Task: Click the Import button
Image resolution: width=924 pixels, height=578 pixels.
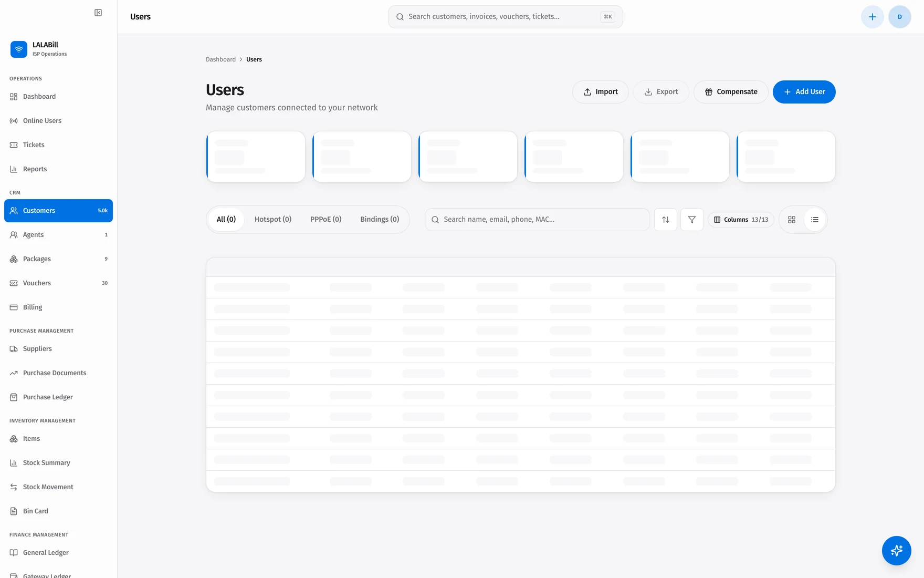Action: (601, 92)
